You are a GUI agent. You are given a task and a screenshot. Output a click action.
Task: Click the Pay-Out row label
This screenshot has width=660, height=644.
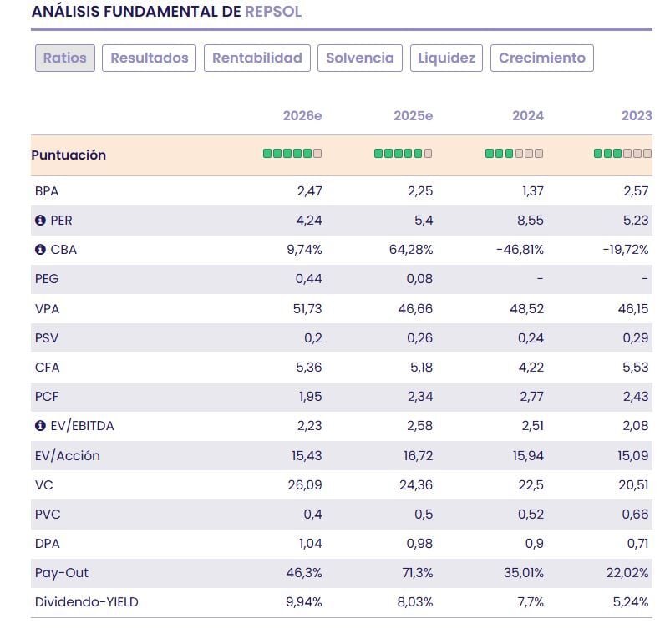point(61,573)
